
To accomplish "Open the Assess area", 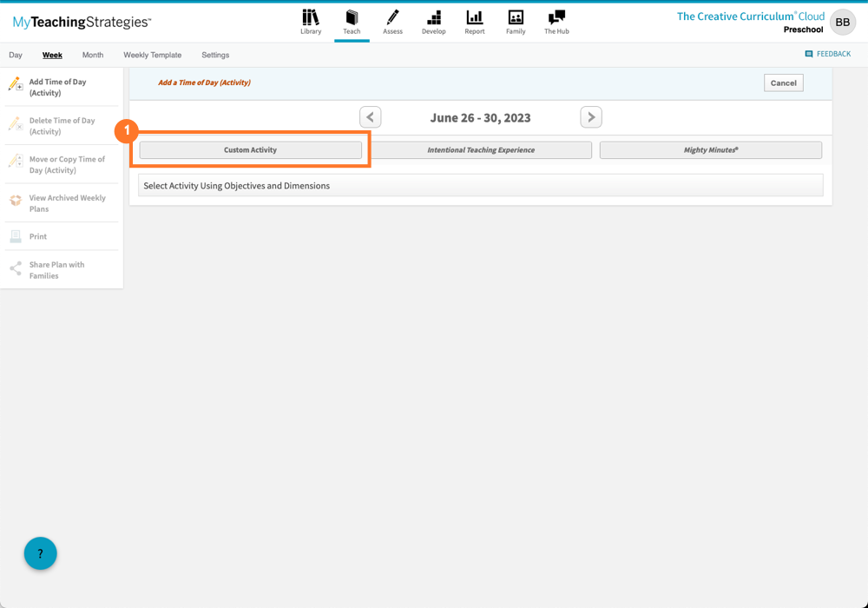I will point(392,22).
